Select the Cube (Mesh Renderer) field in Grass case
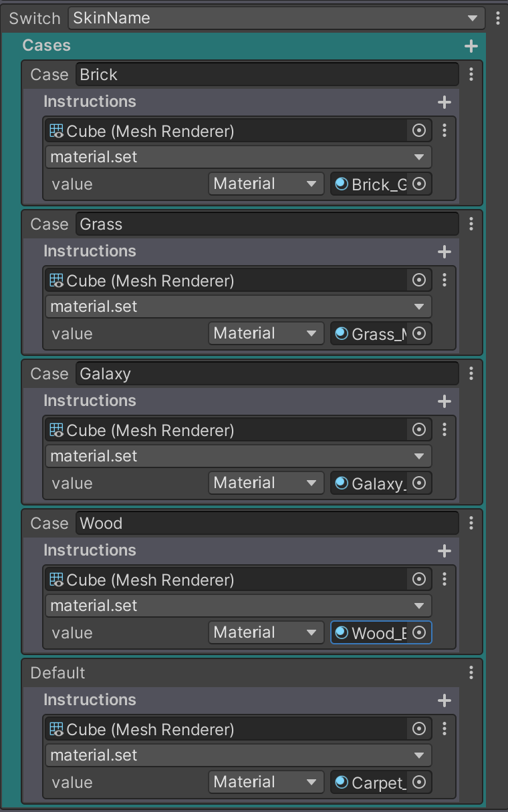This screenshot has width=508, height=812. tap(227, 280)
